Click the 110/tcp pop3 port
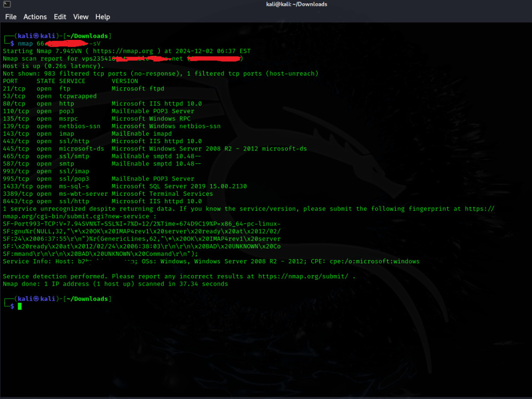Screen dimensions: 532x399 coord(16,111)
